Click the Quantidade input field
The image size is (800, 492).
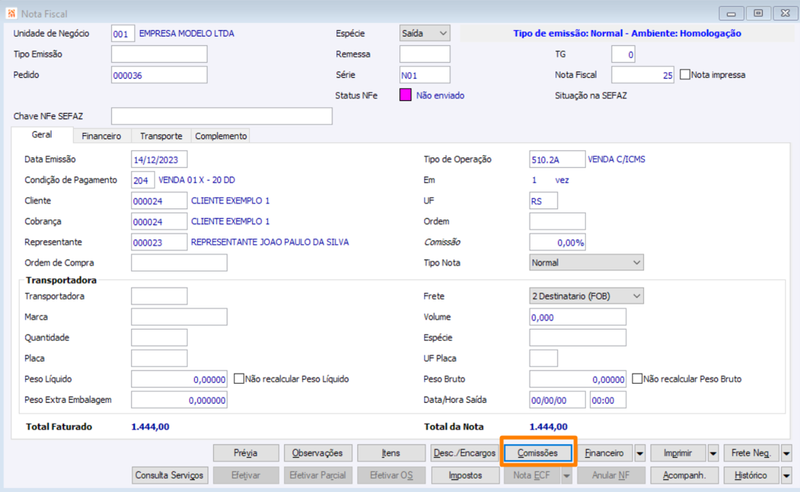pos(159,337)
